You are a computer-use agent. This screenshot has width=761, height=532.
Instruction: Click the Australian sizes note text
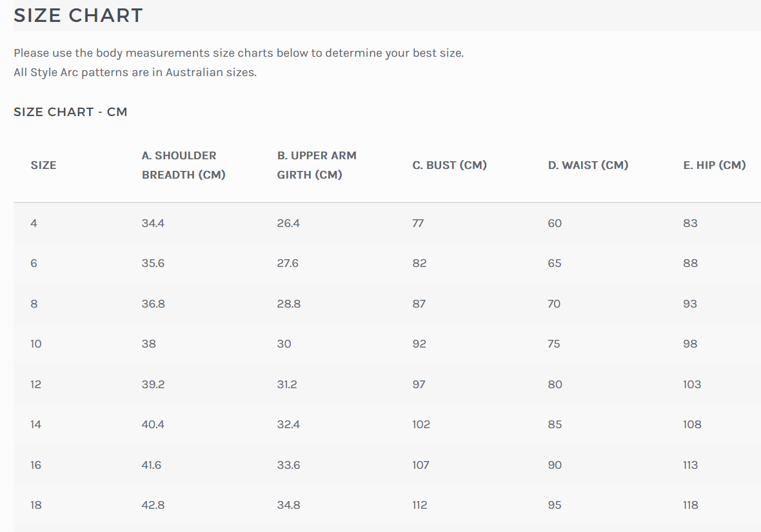[x=135, y=72]
